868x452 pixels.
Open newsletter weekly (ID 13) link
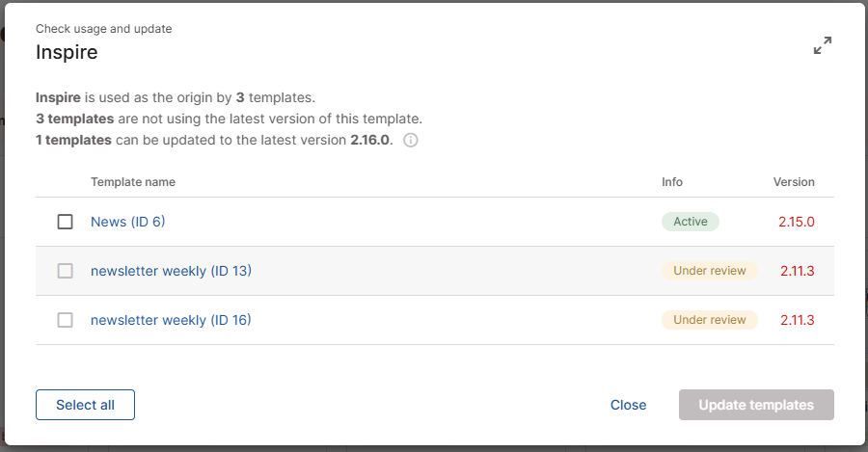tap(171, 271)
